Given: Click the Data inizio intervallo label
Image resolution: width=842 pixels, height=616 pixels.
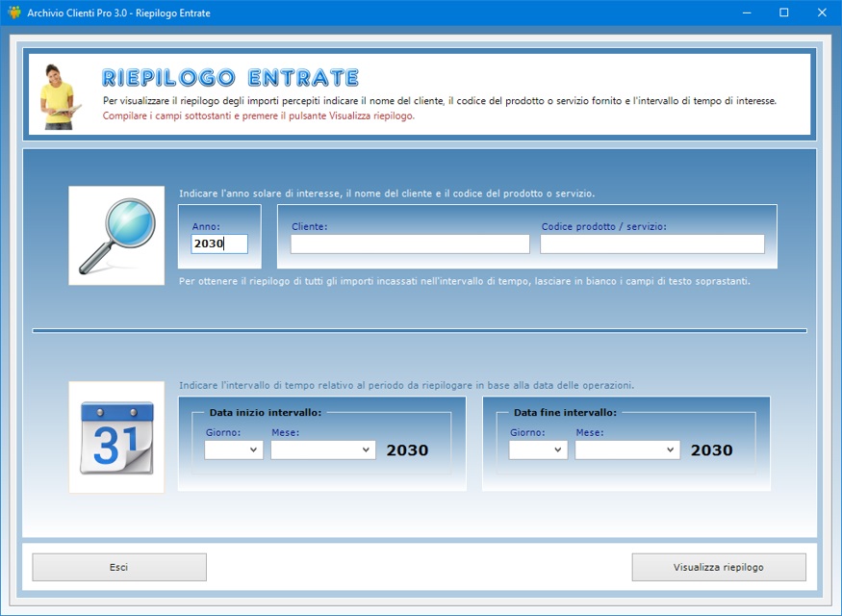Looking at the screenshot, I should tap(266, 413).
